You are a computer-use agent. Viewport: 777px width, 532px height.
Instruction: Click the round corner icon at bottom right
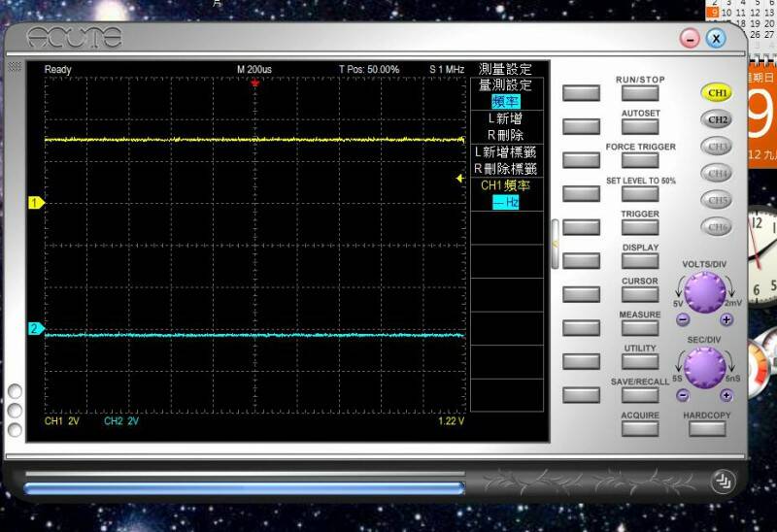(x=723, y=482)
